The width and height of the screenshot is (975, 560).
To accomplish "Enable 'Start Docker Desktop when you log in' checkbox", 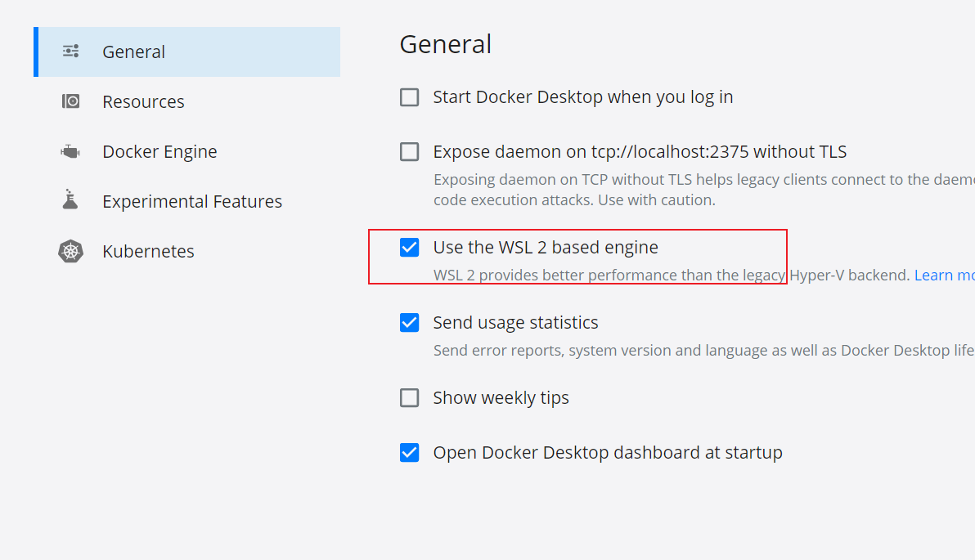I will pos(409,97).
